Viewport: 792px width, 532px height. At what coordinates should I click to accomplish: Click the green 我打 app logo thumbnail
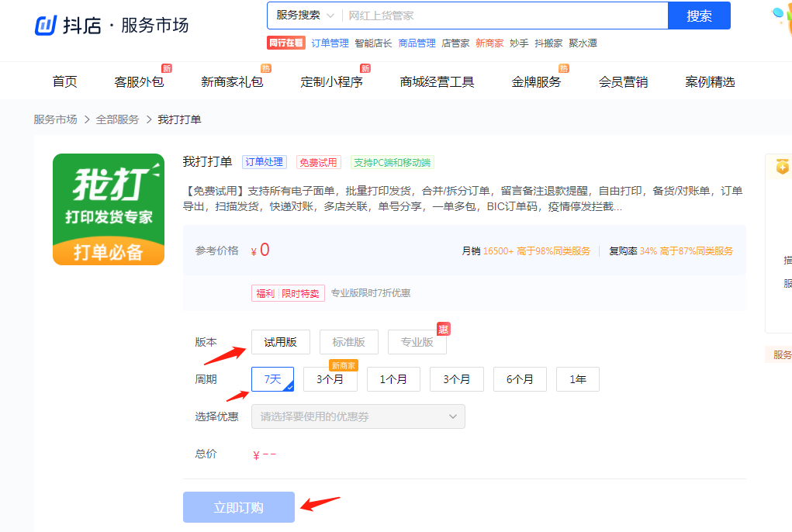109,209
